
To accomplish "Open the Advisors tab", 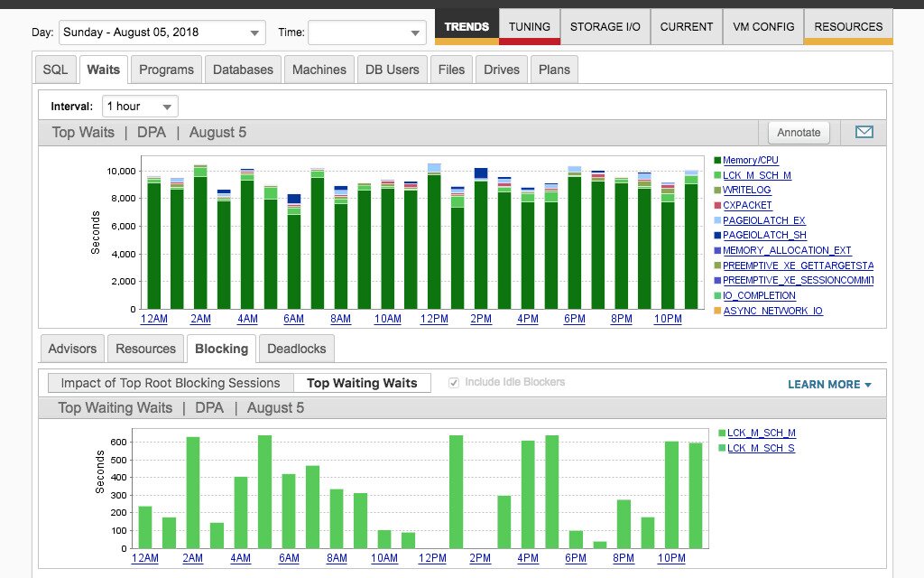I will tap(71, 349).
